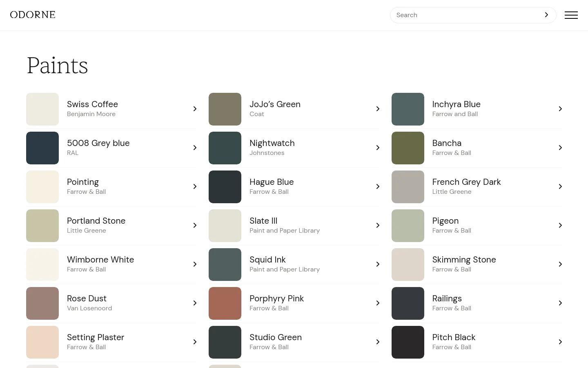The image size is (588, 368).
Task: Select the Hague Blue swatch
Action: [225, 187]
